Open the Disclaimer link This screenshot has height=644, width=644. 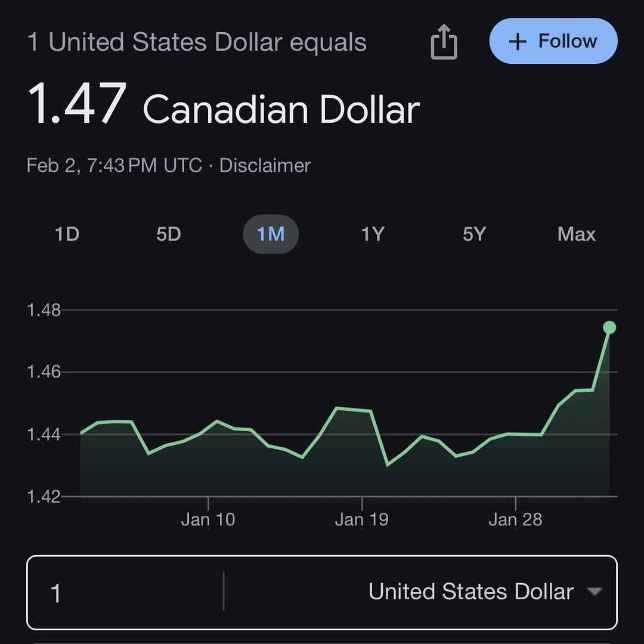pyautogui.click(x=265, y=166)
